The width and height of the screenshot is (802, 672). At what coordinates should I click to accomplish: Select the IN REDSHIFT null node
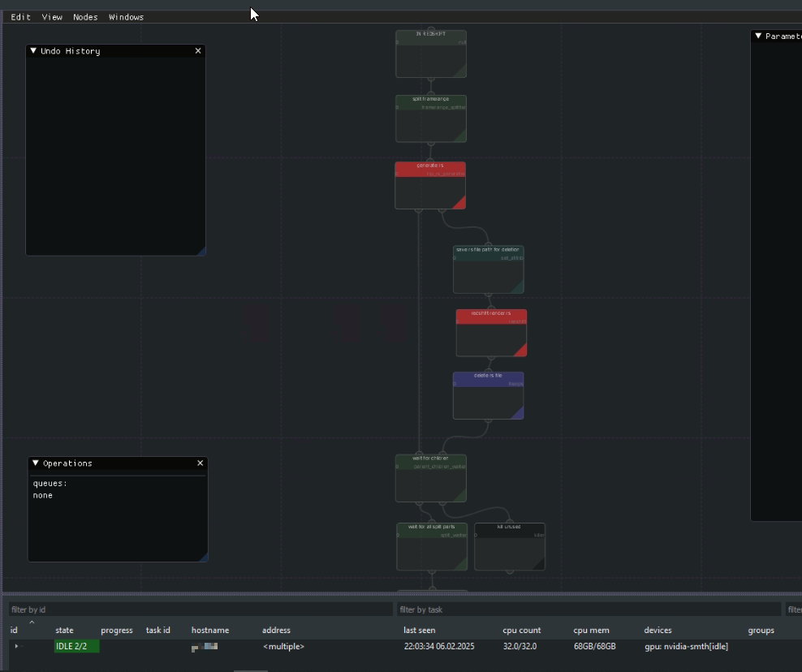[430, 53]
